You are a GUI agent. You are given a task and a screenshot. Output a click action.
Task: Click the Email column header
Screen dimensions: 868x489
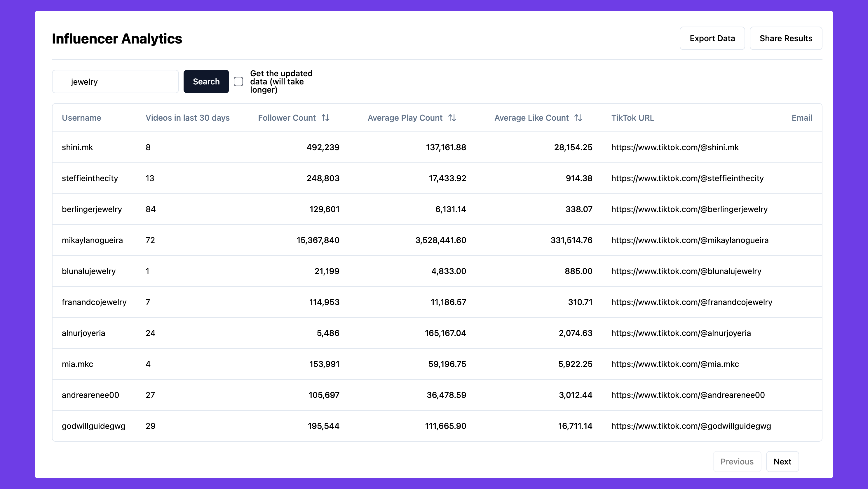pos(802,118)
